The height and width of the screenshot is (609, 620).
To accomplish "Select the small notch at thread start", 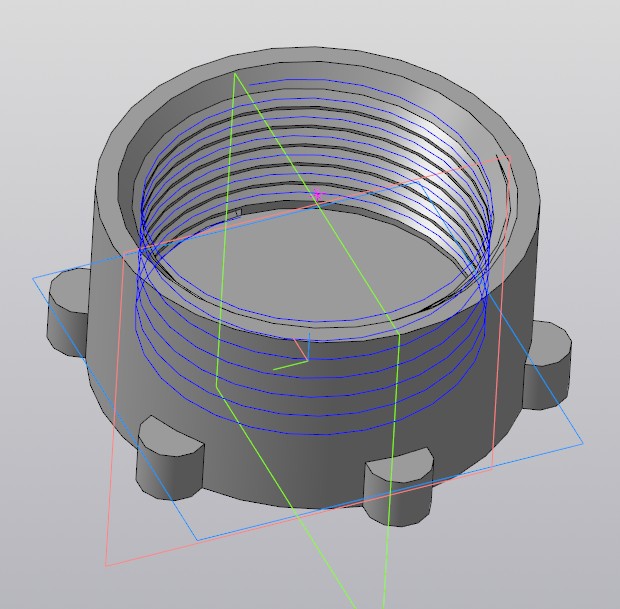I will coord(238,213).
